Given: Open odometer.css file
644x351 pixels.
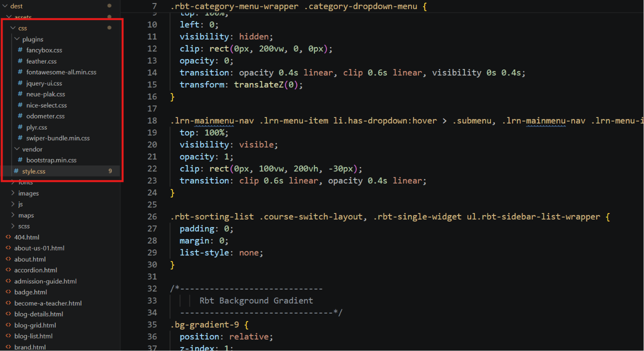Looking at the screenshot, I should [x=45, y=116].
